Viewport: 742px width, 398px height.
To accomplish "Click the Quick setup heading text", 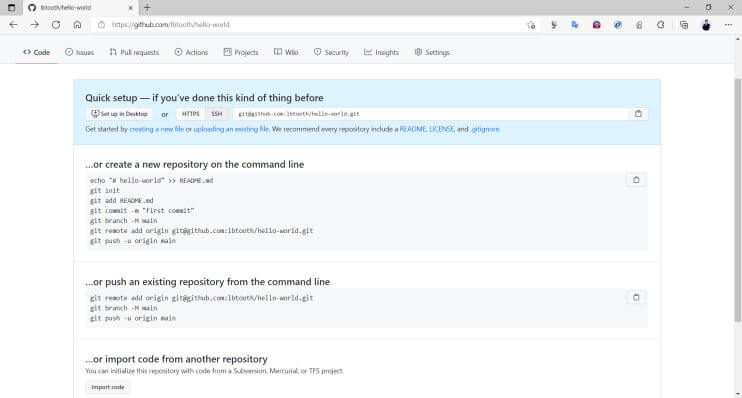I will pos(204,98).
